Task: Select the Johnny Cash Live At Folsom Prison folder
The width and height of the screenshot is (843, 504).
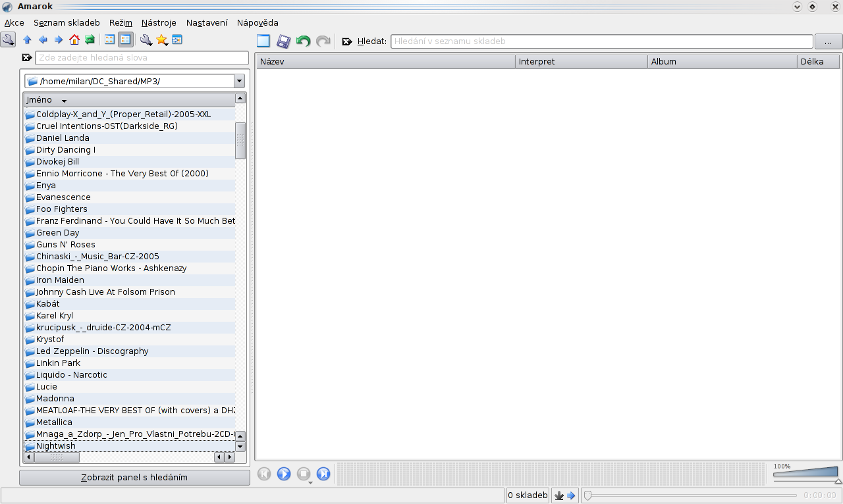Action: (105, 292)
